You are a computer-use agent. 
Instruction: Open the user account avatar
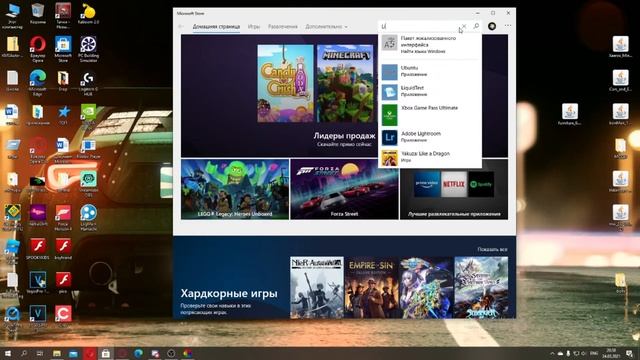pyautogui.click(x=492, y=26)
